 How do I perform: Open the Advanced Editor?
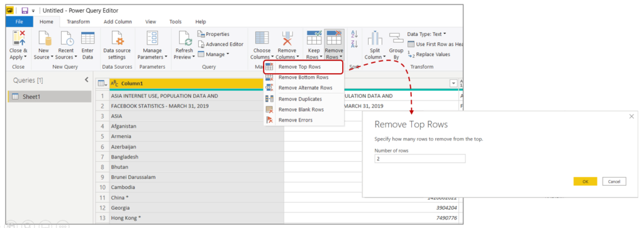point(221,44)
